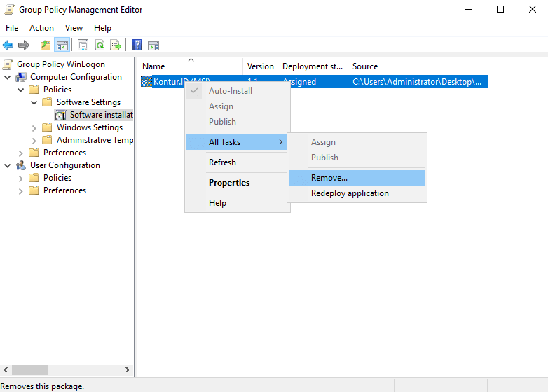This screenshot has height=392, width=548.
Task: Collapse the Computer Configuration tree node
Action: pos(8,77)
